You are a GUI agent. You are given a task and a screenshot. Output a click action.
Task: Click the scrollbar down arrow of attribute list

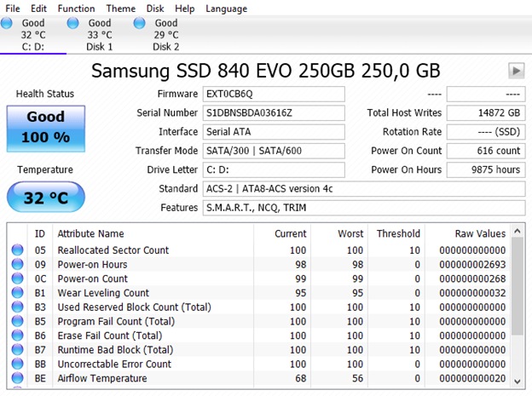(x=517, y=382)
